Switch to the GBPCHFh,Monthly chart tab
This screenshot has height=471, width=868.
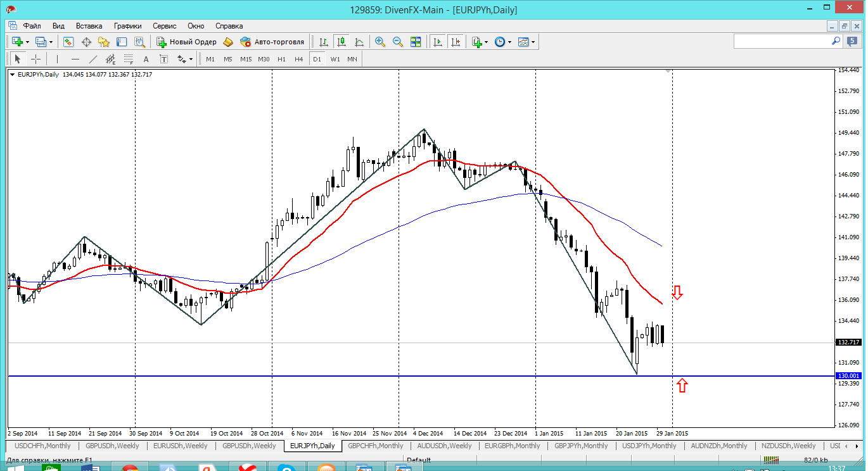(376, 446)
